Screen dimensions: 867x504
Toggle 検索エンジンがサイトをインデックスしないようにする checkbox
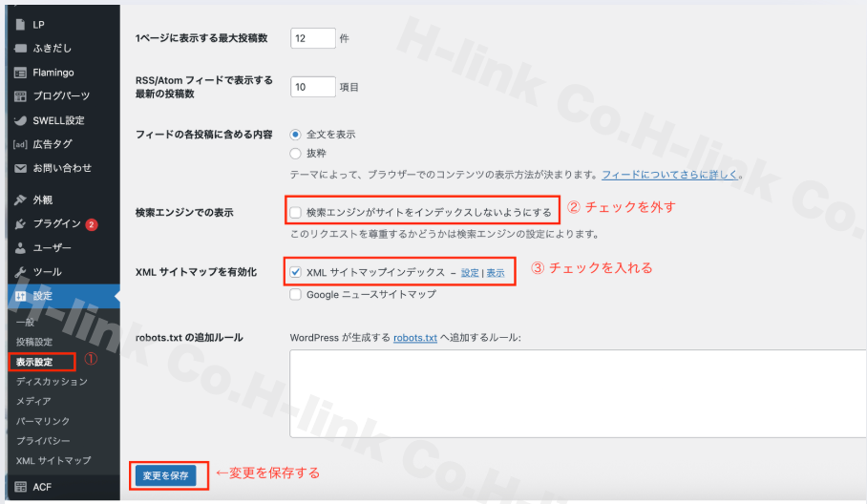tap(296, 212)
